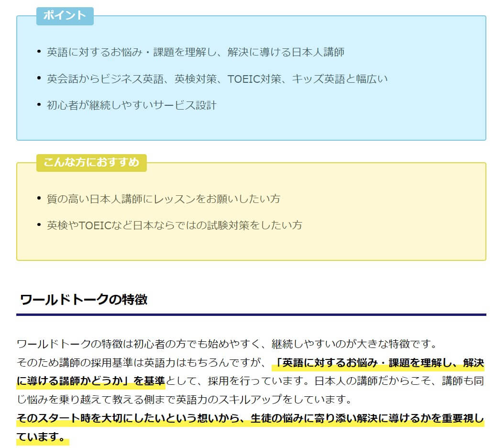Screen dimensions: 494x448
Task: Click the highlighted text 「英語に対するお悩み・課題を理解し
Action: [378, 363]
